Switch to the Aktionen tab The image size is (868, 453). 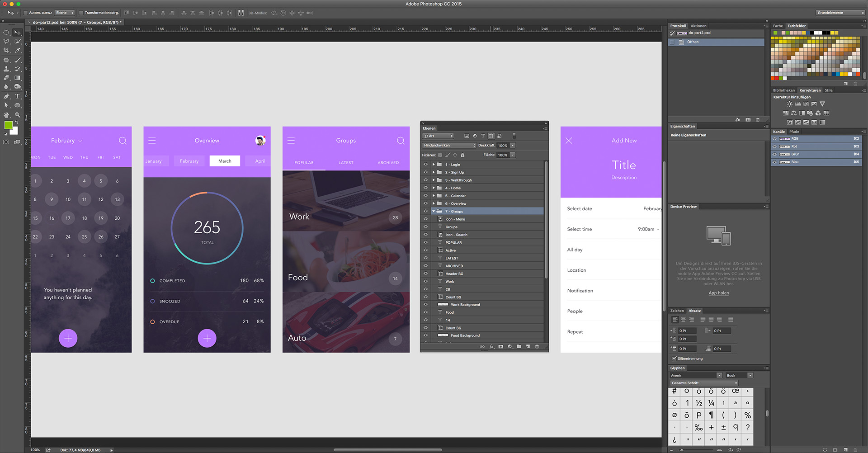698,26
